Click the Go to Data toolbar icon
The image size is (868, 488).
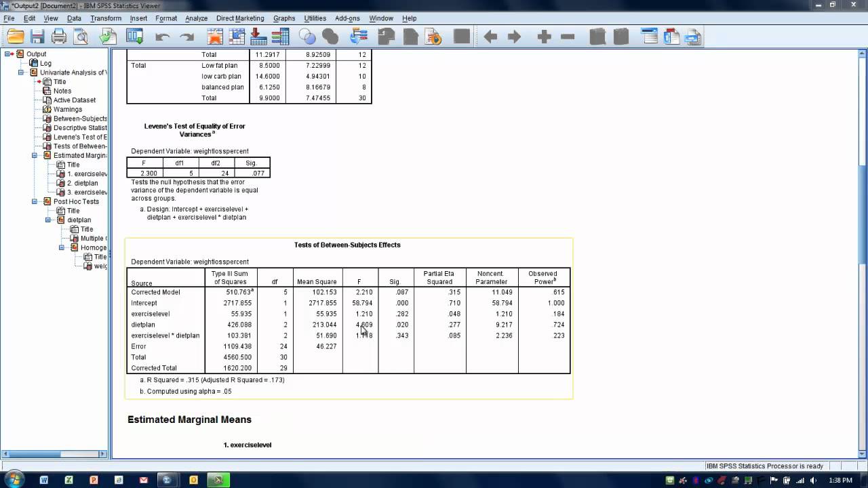tap(215, 37)
